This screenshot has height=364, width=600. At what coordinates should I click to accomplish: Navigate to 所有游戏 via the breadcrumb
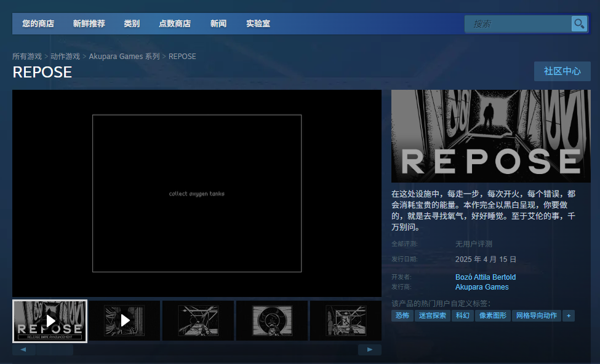27,56
